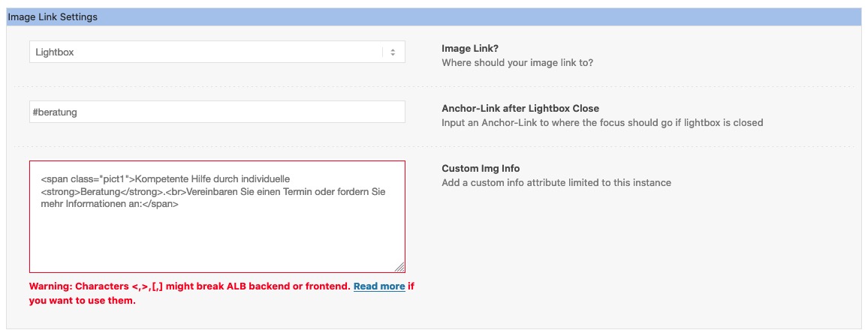The width and height of the screenshot is (868, 336).
Task: Click the anchor-link focus description text
Action: (x=602, y=123)
